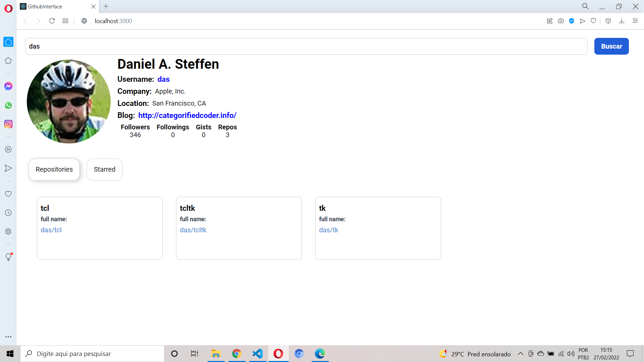
Task: Open the das username link
Action: click(164, 79)
